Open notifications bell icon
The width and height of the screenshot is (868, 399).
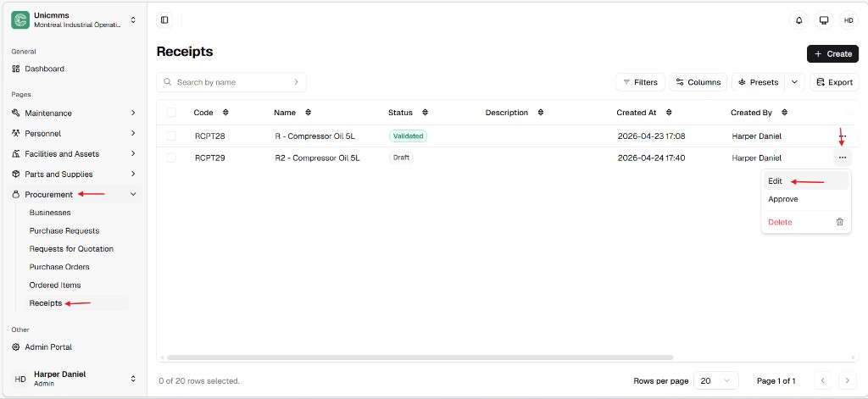(798, 20)
